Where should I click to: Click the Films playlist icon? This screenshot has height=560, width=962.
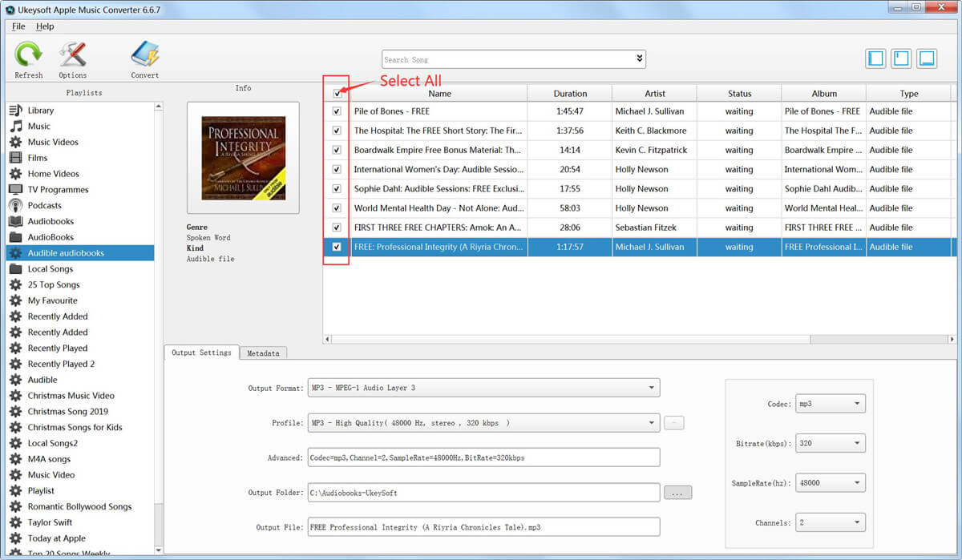tap(15, 158)
